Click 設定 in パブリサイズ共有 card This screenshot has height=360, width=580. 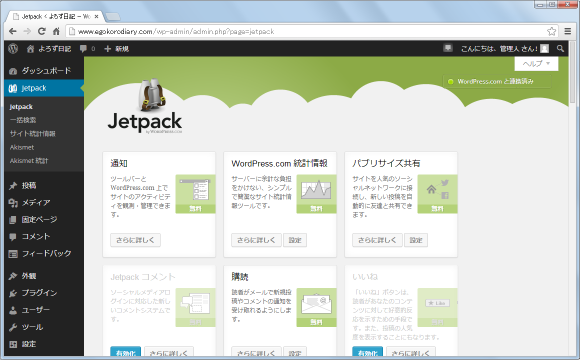(416, 240)
